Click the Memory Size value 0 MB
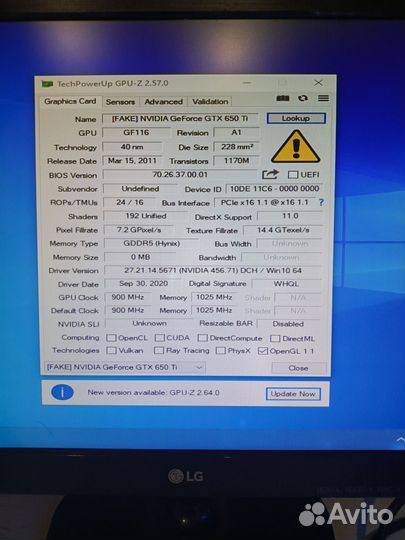Screen dimensions: 405x540 [x=140, y=257]
